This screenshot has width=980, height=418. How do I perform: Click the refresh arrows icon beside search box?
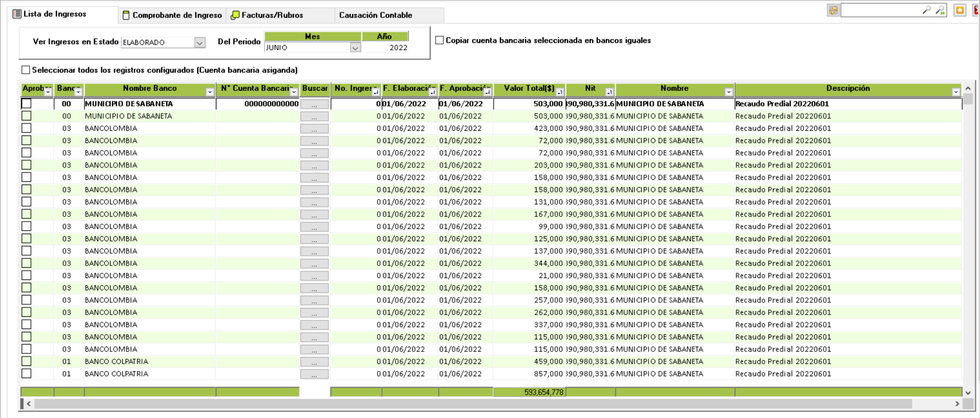pos(833,10)
